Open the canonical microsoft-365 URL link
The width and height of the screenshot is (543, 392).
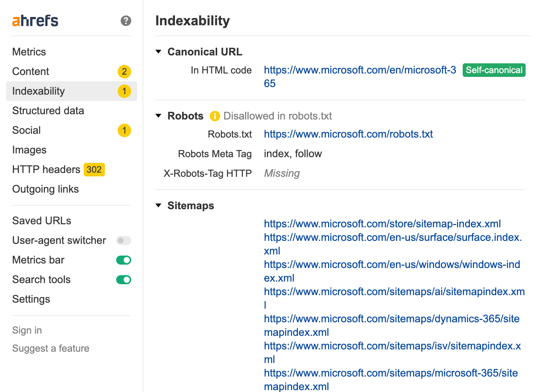[x=360, y=77]
